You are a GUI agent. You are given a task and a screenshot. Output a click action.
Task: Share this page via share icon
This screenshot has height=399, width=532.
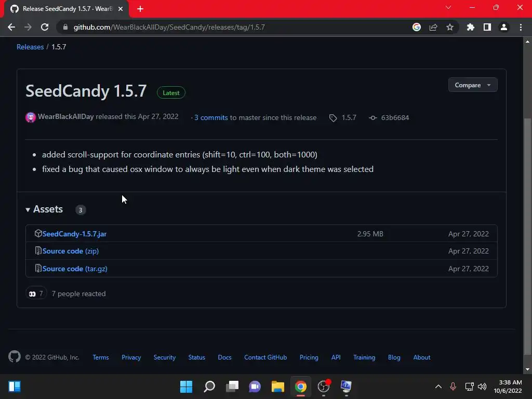[x=433, y=27]
